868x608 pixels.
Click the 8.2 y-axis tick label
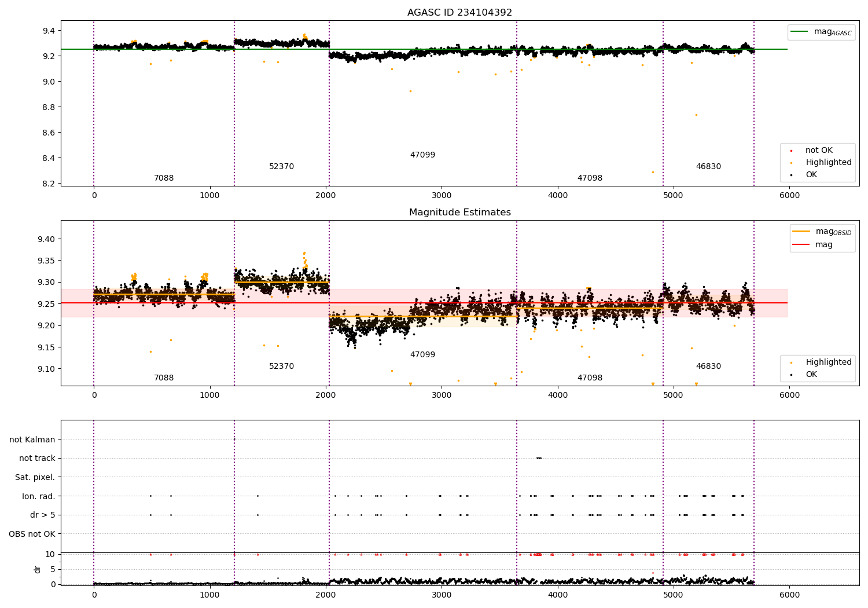tap(49, 184)
